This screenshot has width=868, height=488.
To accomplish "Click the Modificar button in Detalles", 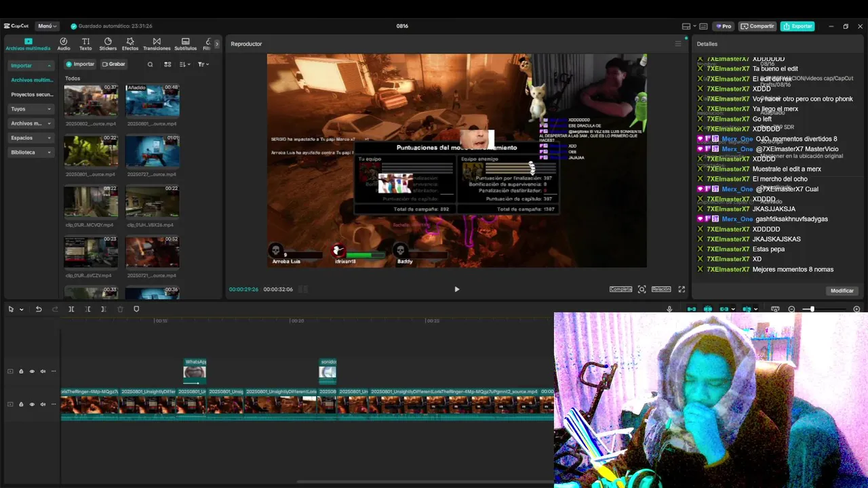I will tap(842, 291).
